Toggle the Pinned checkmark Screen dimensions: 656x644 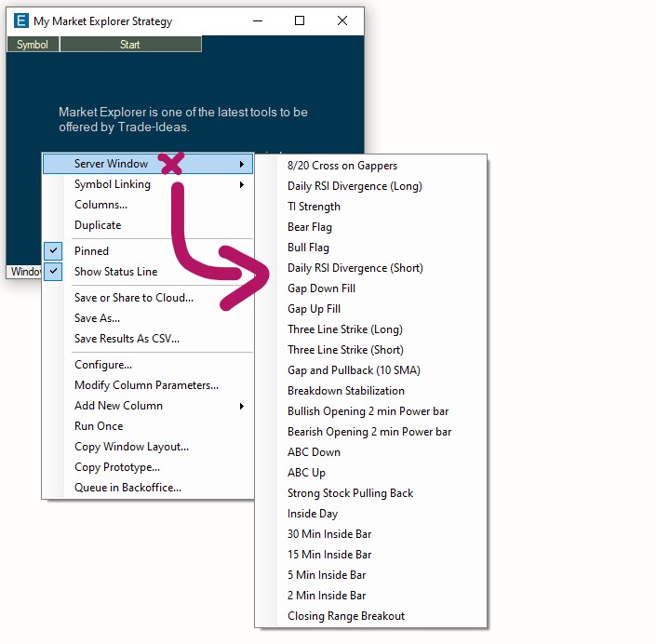pos(53,251)
